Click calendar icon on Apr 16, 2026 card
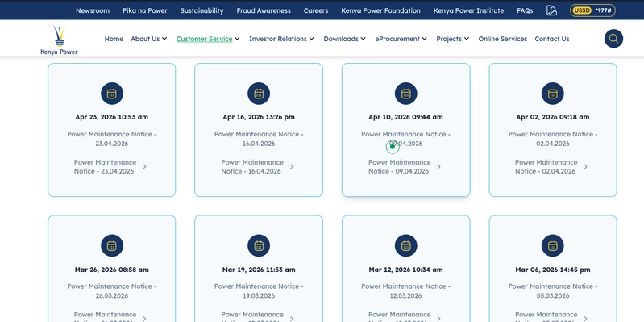644x322 pixels. pos(259,94)
